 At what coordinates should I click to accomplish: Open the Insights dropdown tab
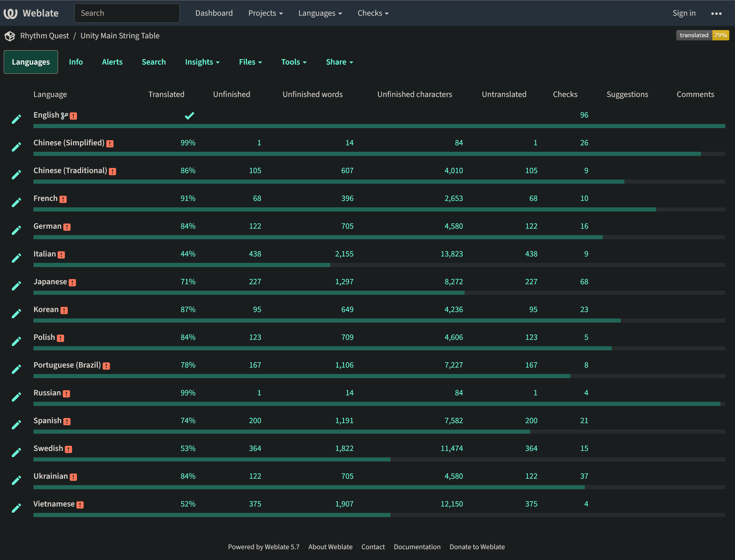pos(202,62)
